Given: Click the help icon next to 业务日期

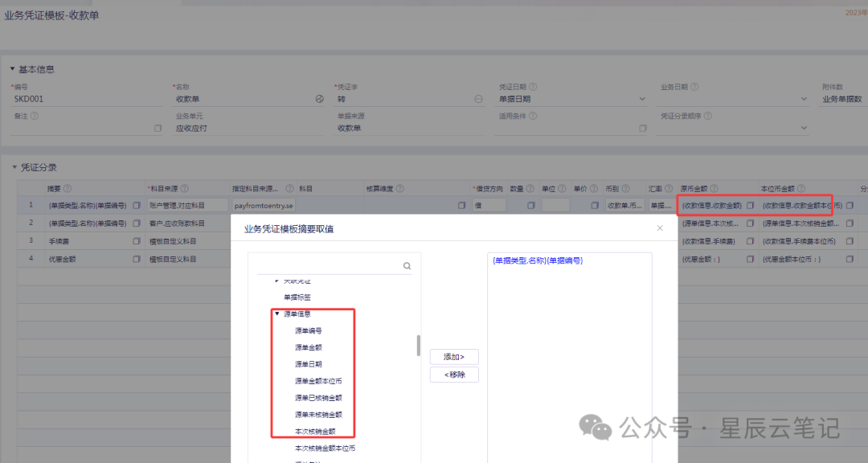Looking at the screenshot, I should (x=694, y=87).
